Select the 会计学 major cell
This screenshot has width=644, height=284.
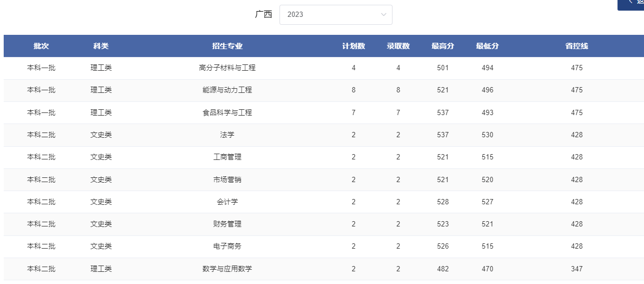tap(227, 202)
